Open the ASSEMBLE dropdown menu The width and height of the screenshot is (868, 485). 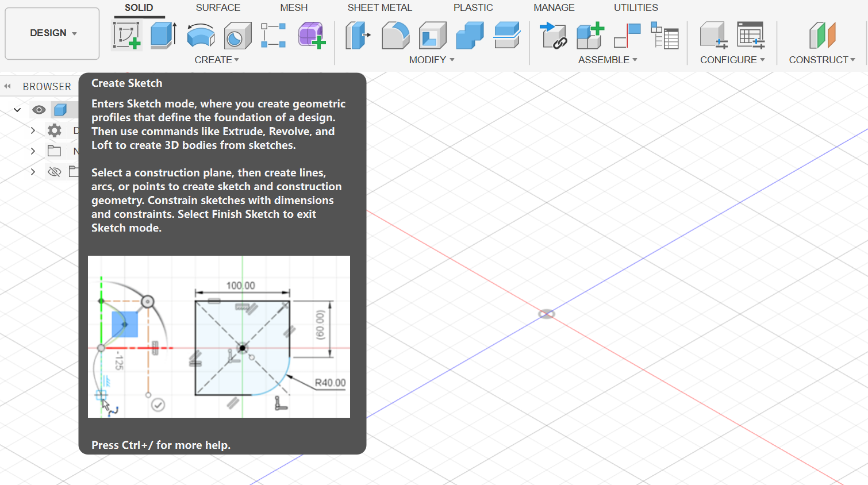pyautogui.click(x=608, y=60)
